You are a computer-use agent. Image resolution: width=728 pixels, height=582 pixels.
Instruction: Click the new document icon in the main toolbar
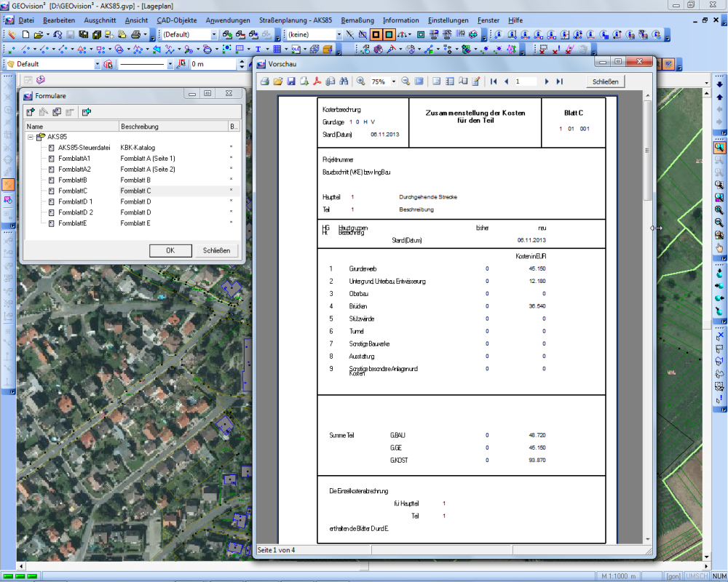26,34
